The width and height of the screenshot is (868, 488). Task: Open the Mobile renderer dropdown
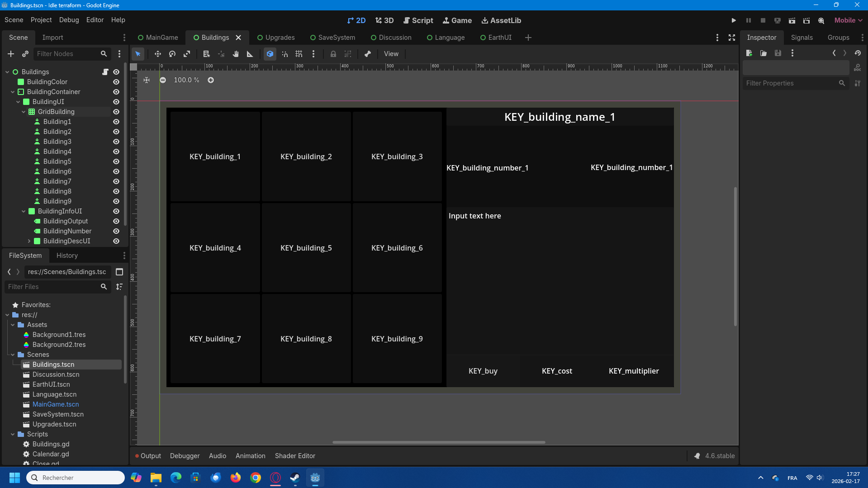pyautogui.click(x=848, y=20)
